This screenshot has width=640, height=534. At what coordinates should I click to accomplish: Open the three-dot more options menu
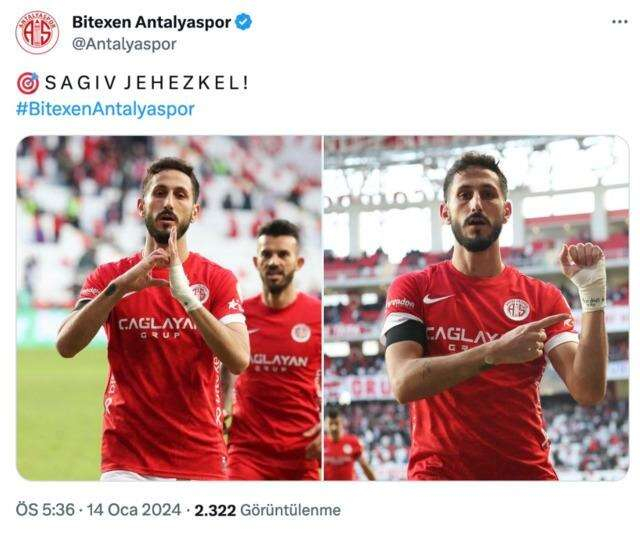(x=620, y=22)
